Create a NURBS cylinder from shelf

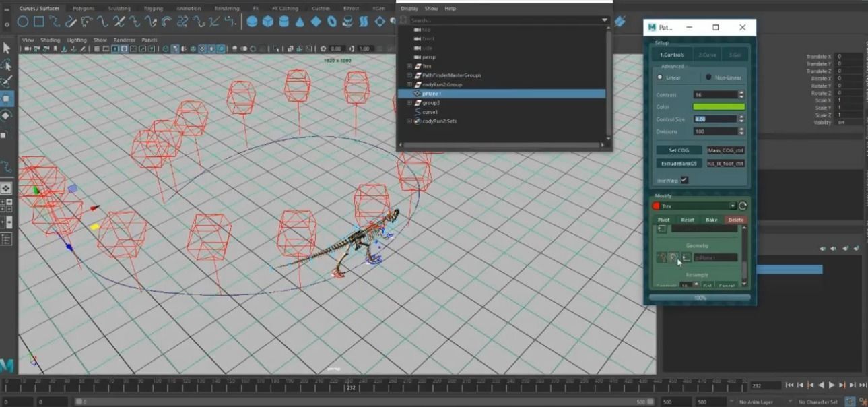[283, 22]
